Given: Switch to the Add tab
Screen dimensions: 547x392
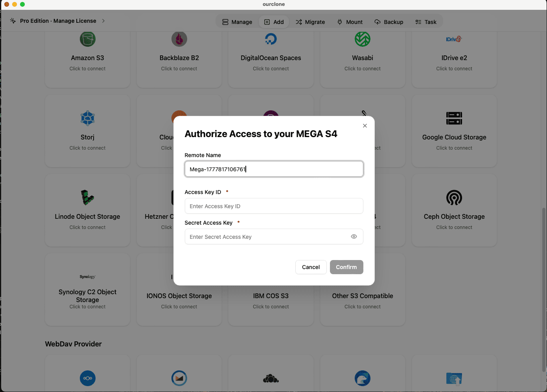Looking at the screenshot, I should pos(274,22).
